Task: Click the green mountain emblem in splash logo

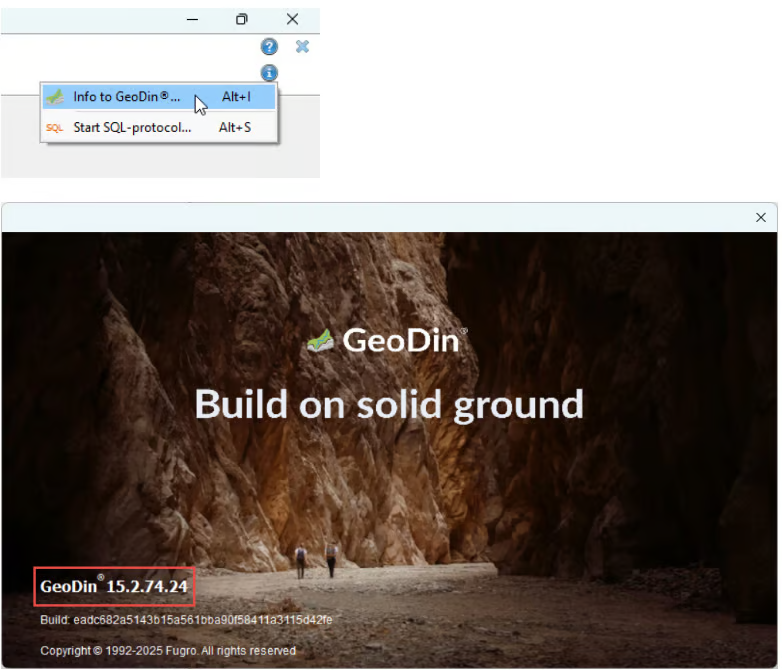Action: tap(321, 341)
